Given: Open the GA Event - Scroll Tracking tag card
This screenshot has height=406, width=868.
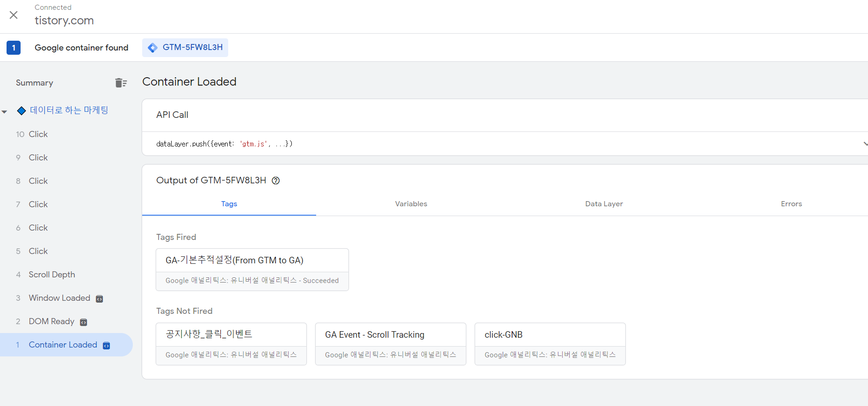Looking at the screenshot, I should coord(391,344).
